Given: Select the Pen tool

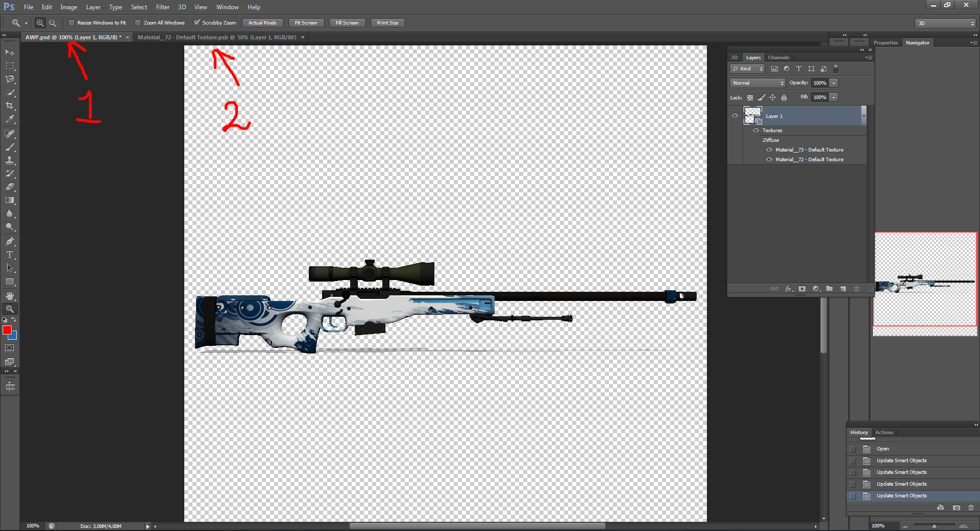Looking at the screenshot, I should coord(10,241).
